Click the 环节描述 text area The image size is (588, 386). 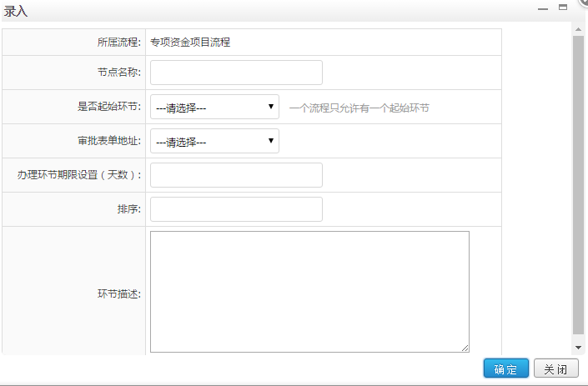coord(309,292)
